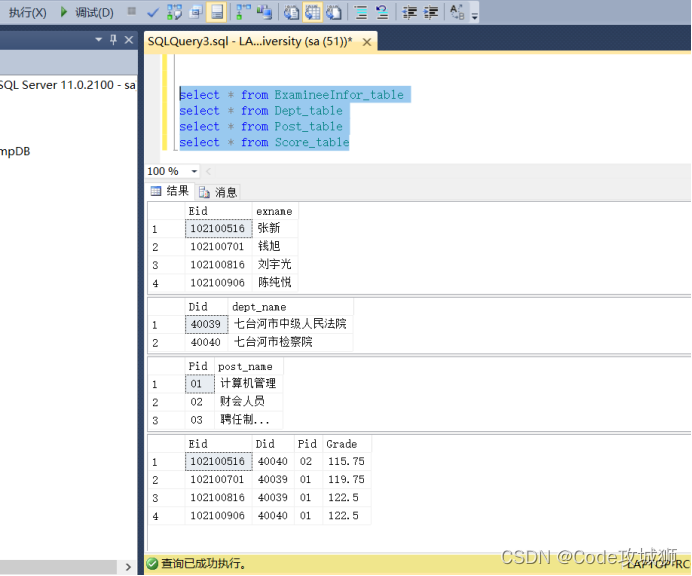Switch to the SQLQuery3.sql tab
Screen dimensions: 692x576
[250, 41]
